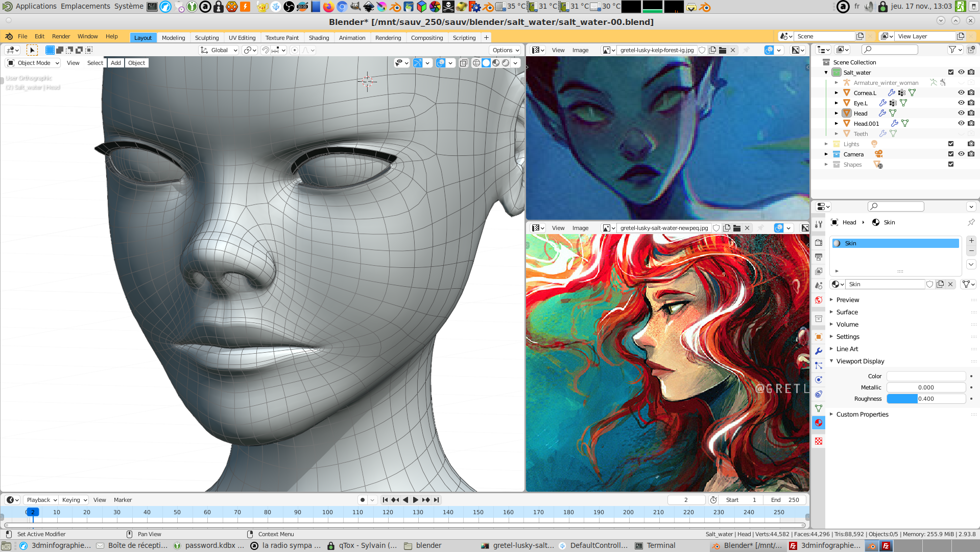
Task: Hide the Cornea.L object in viewport
Action: [x=961, y=93]
